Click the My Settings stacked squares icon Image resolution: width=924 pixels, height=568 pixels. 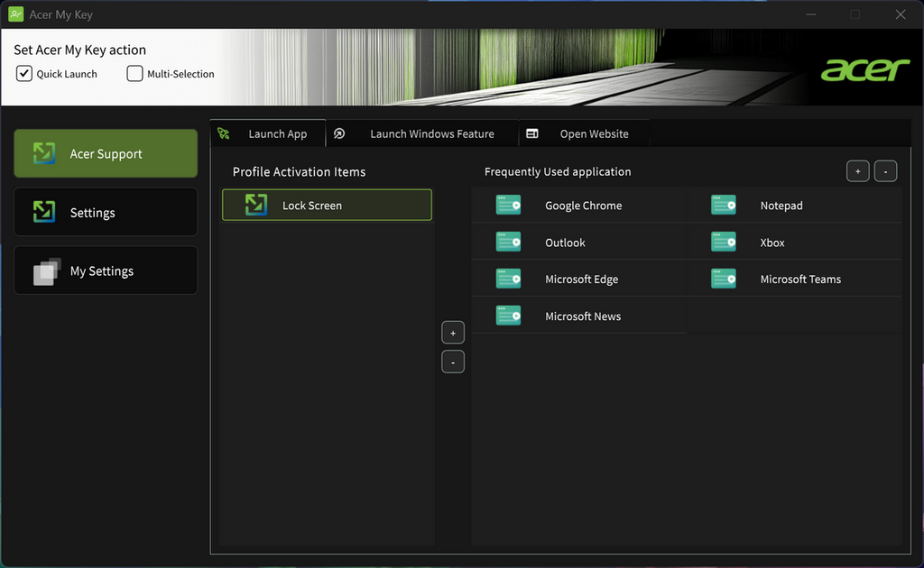coord(47,271)
